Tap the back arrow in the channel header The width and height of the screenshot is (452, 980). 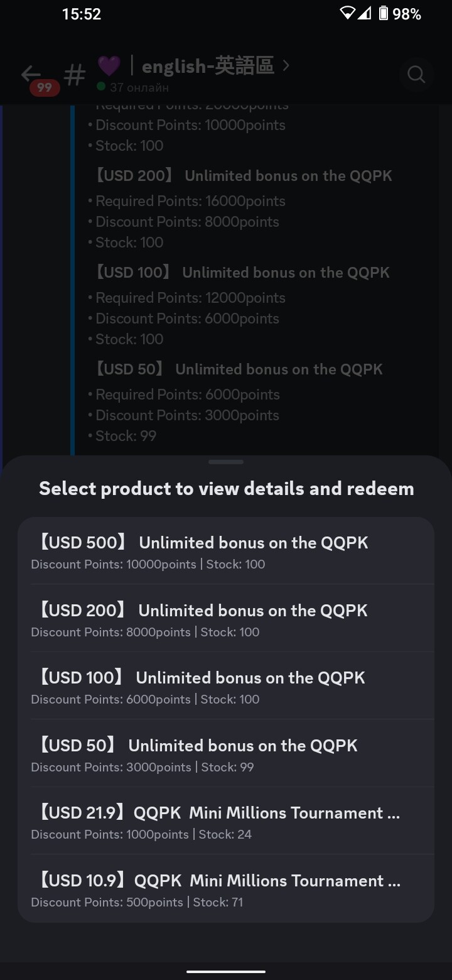pos(30,74)
